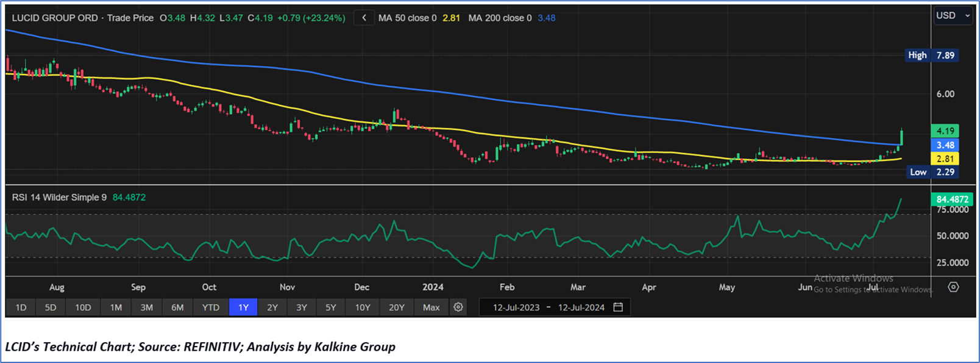Image resolution: width=980 pixels, height=363 pixels.
Task: Select the 5D time range
Action: pos(51,307)
